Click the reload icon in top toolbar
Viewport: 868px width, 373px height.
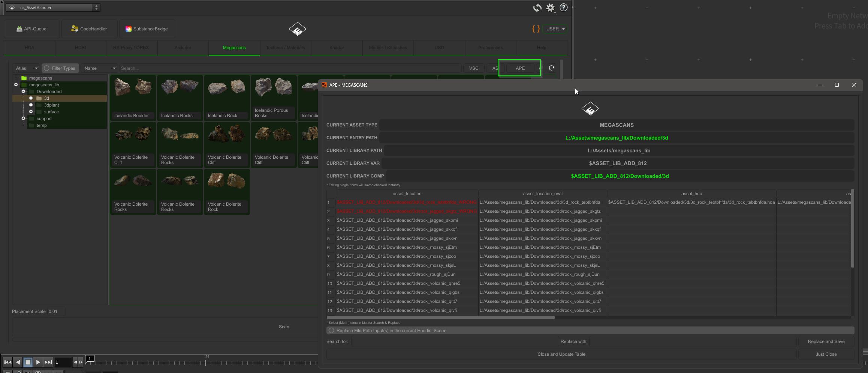click(x=537, y=8)
